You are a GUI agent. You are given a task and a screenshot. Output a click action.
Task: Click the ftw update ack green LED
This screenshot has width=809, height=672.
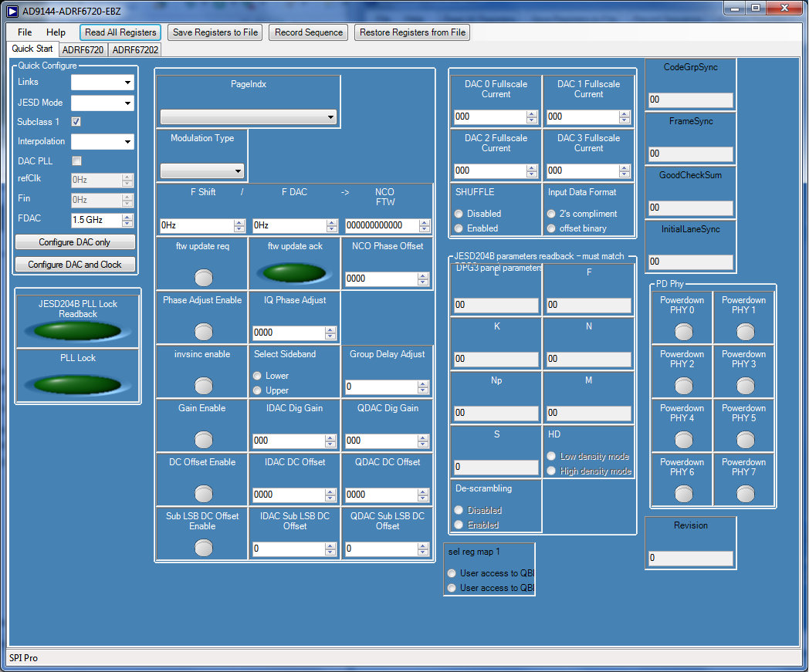tap(295, 273)
